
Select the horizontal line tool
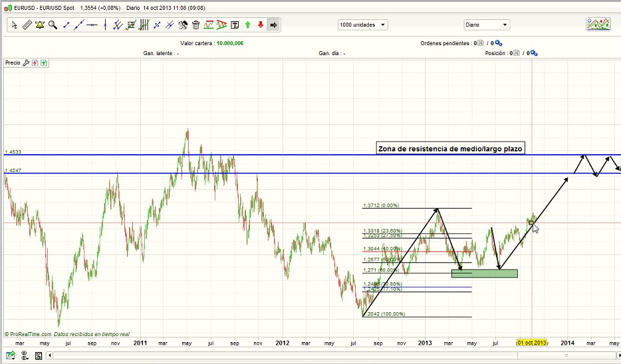pos(92,25)
